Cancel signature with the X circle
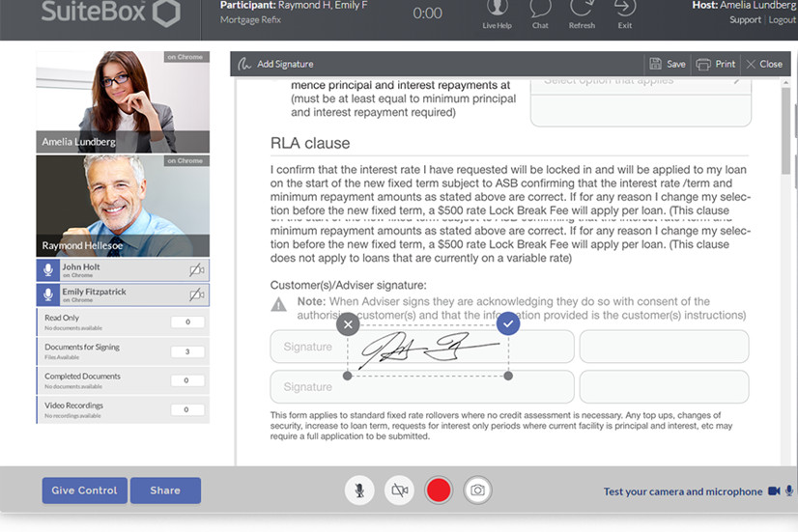This screenshot has width=798, height=532. click(348, 324)
